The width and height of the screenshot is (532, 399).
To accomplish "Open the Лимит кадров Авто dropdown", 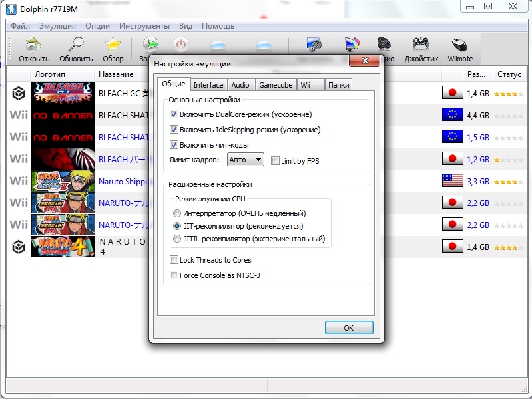I will pyautogui.click(x=245, y=160).
